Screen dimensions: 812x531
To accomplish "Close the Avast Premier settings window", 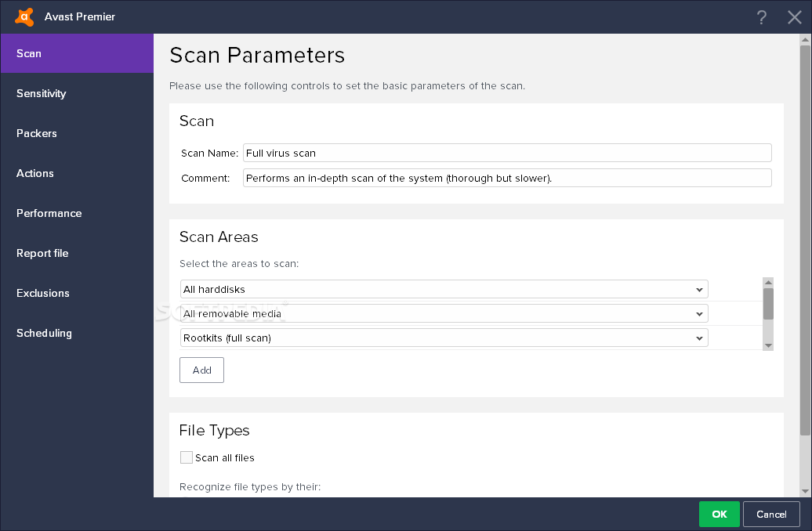I will 795,17.
